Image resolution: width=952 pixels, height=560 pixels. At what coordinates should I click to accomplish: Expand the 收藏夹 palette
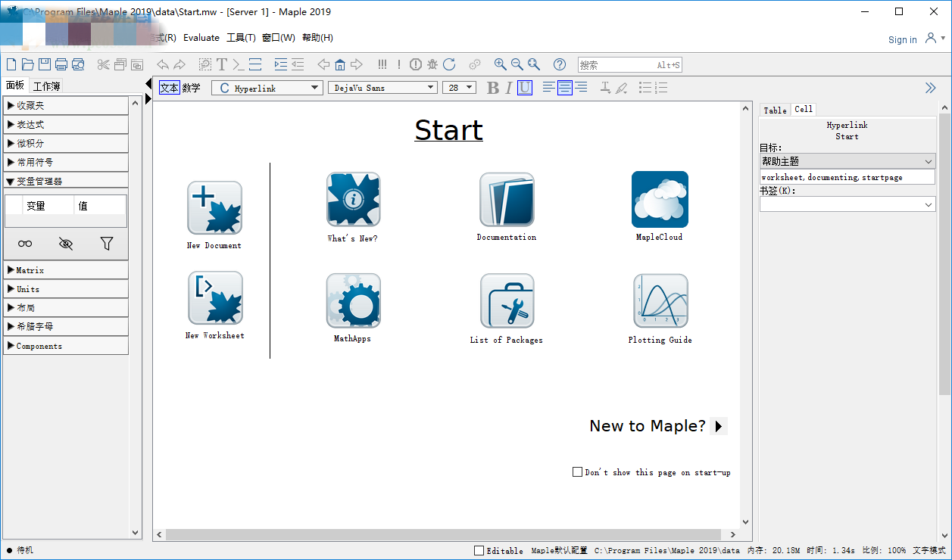tap(66, 105)
